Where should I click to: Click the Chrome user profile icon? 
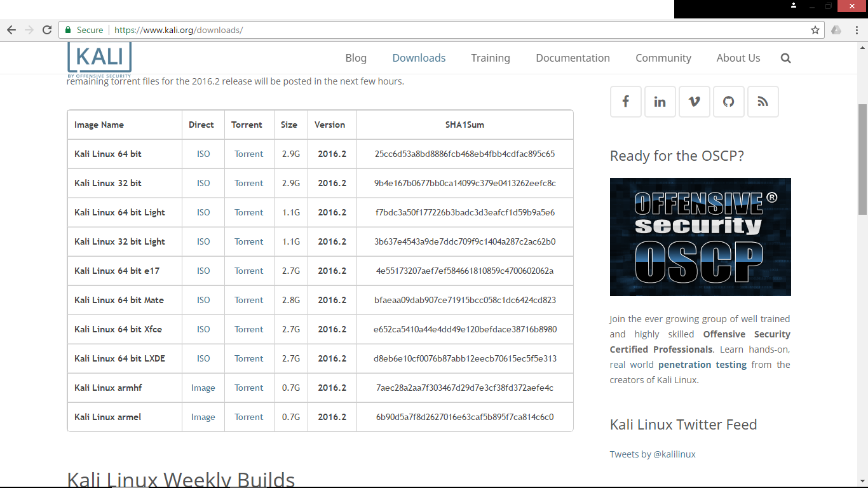[794, 6]
